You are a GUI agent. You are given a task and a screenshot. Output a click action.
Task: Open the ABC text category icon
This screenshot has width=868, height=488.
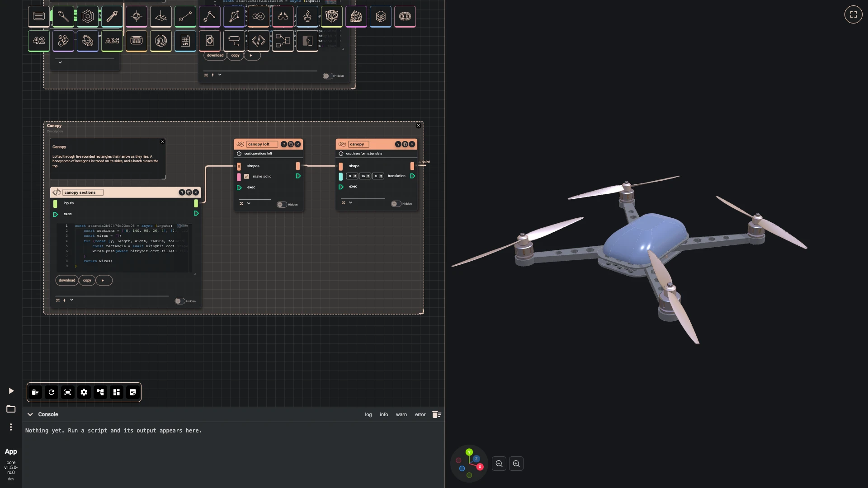[112, 41]
